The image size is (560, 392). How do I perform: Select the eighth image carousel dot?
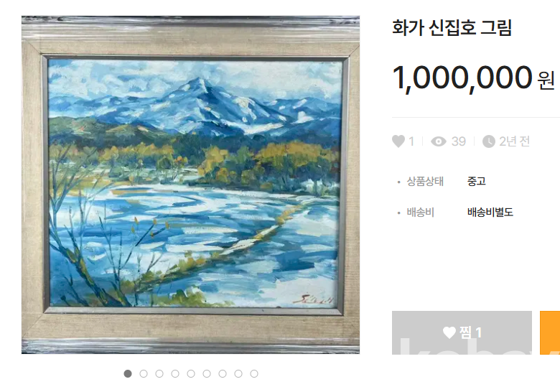click(238, 373)
